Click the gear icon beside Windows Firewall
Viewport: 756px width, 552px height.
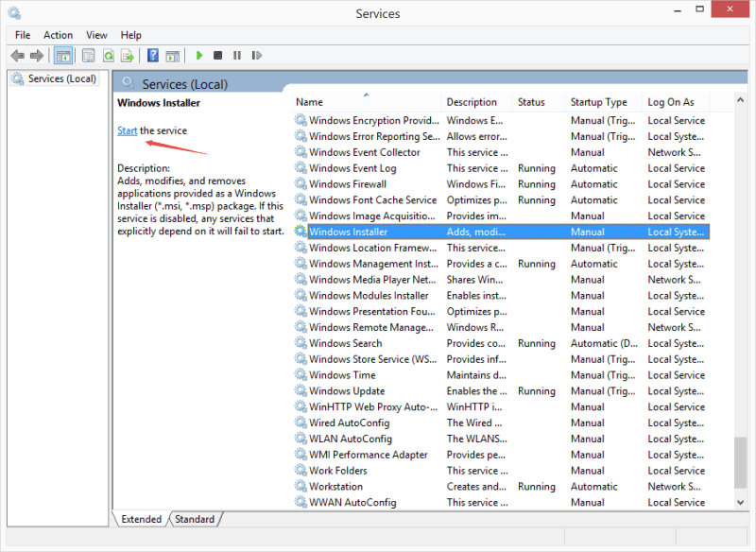pos(301,183)
